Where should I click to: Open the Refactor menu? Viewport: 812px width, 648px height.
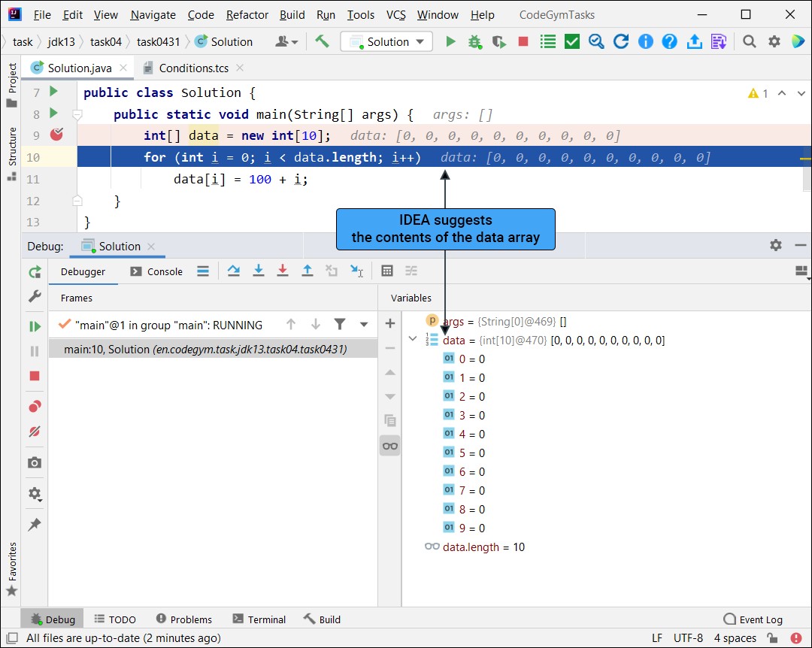pyautogui.click(x=247, y=15)
